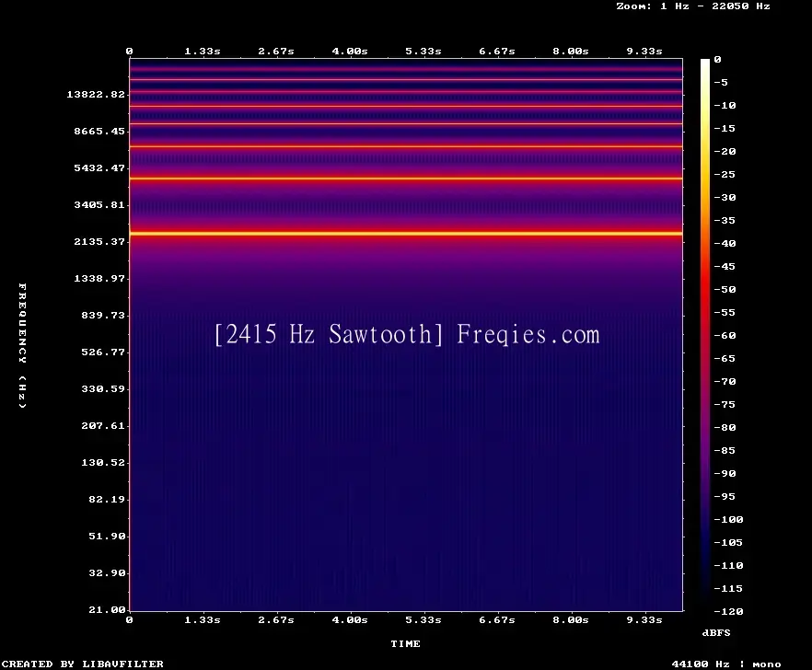Viewport: 812px width, 670px height.
Task: Click the -20 value on the color scale
Action: pyautogui.click(x=725, y=151)
